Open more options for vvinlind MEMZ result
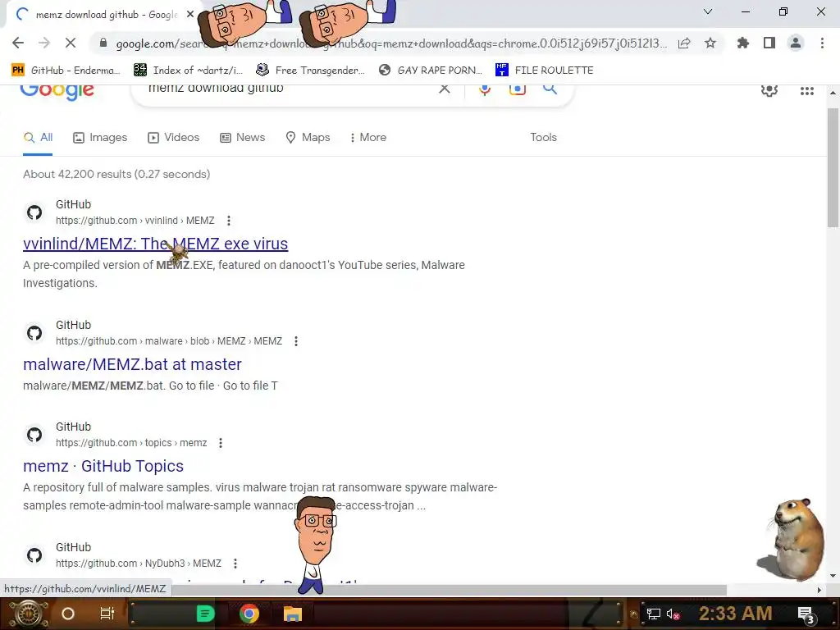The height and width of the screenshot is (630, 840). (x=229, y=221)
